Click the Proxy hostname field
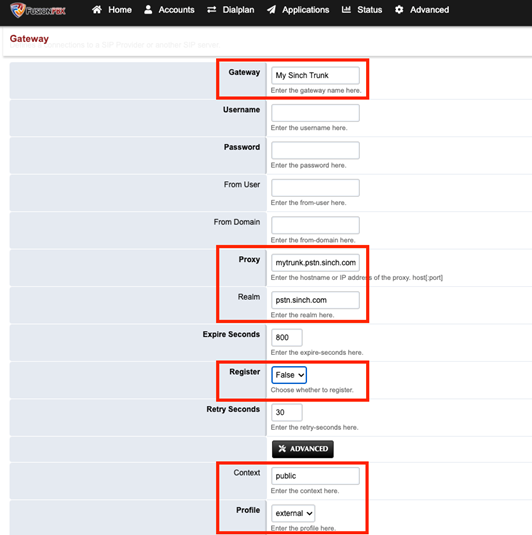This screenshot has height=535, width=532. click(x=315, y=263)
